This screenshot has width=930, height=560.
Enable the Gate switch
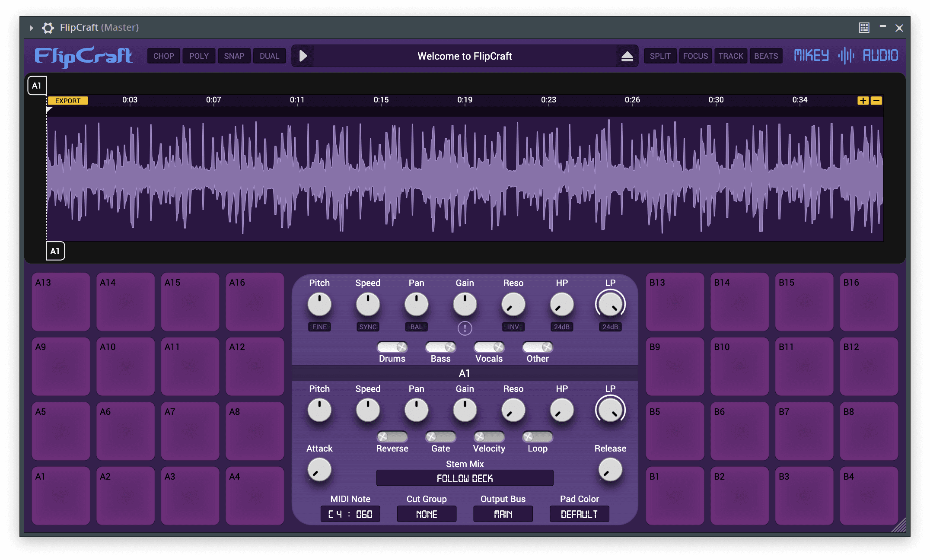[x=440, y=437]
